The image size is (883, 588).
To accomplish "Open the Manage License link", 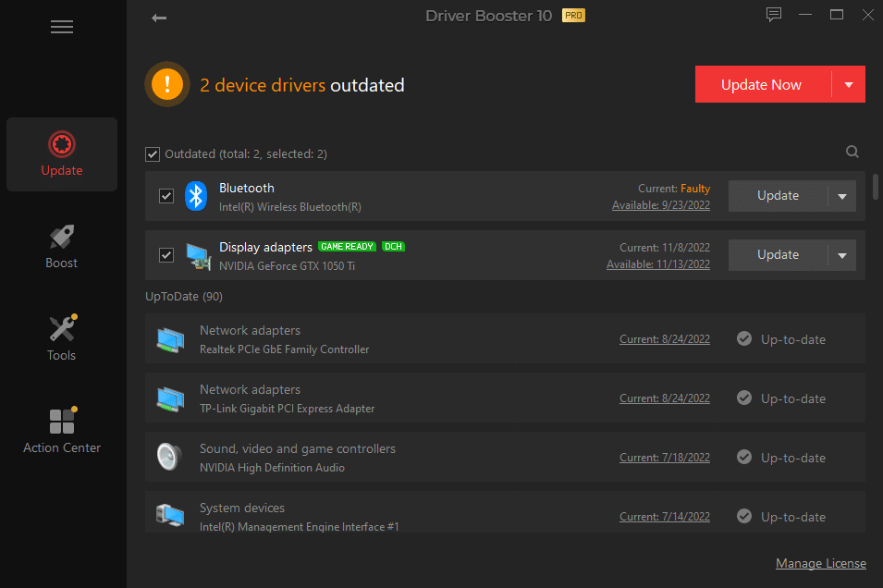I will pyautogui.click(x=820, y=563).
